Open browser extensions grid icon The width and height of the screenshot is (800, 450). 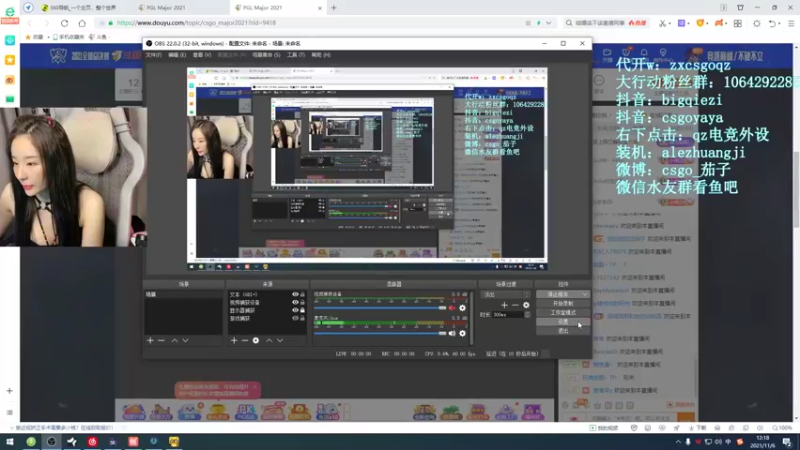[738, 23]
